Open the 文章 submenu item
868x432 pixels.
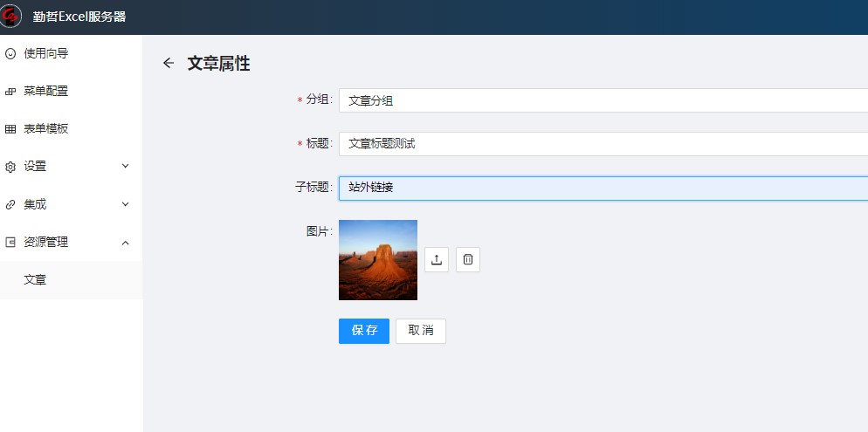tap(35, 279)
